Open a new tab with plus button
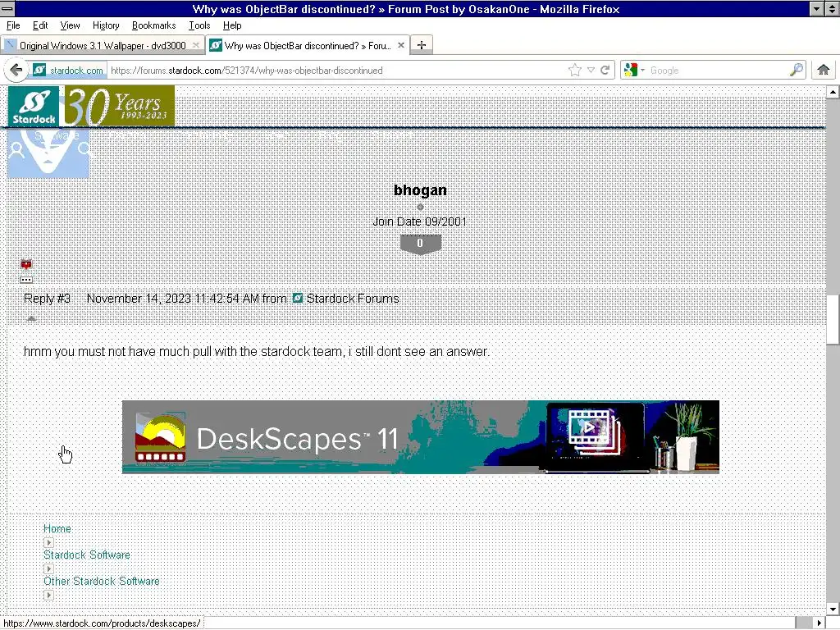The height and width of the screenshot is (630, 840). pos(422,45)
